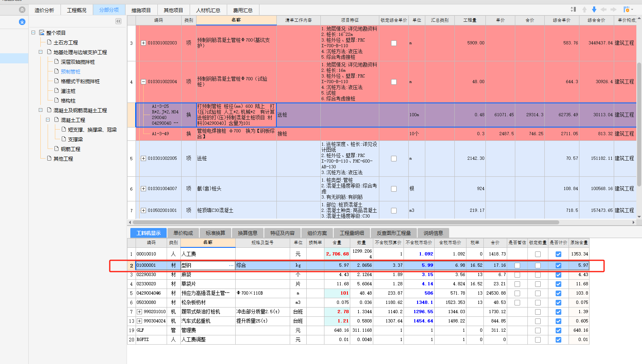Select 短支撑、换撑梁、冠梁 tree item

(x=92, y=130)
